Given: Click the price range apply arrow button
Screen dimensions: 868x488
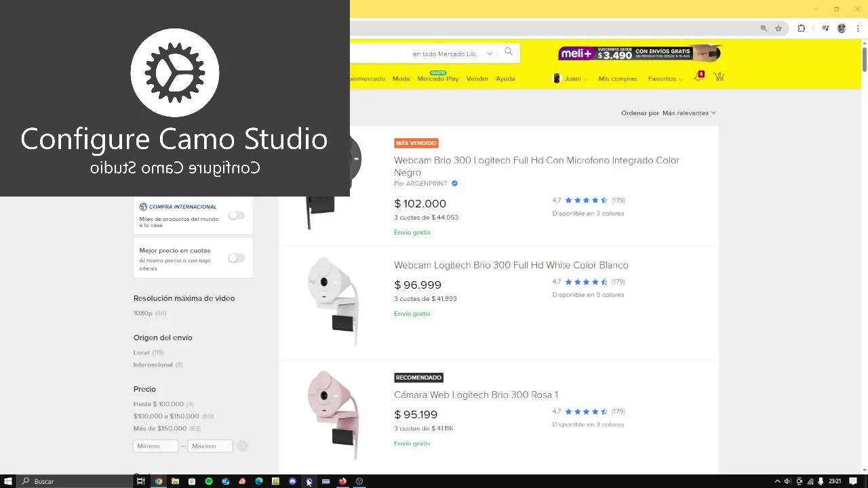Looking at the screenshot, I should point(242,446).
